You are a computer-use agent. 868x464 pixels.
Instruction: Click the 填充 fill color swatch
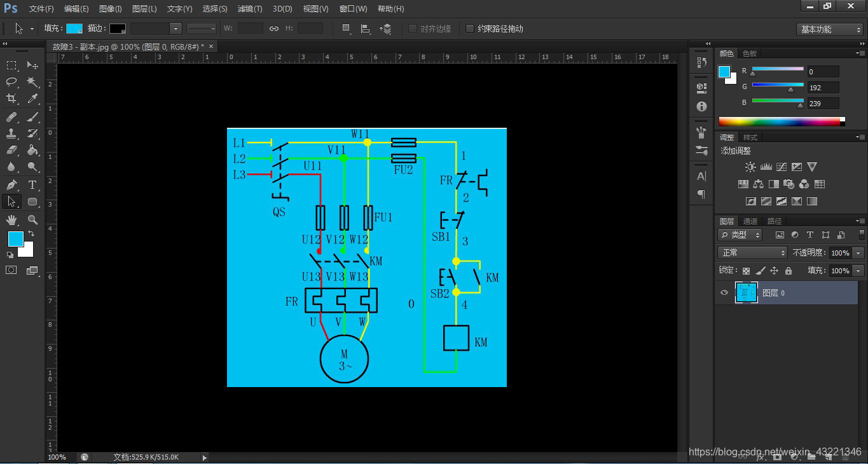tap(74, 29)
